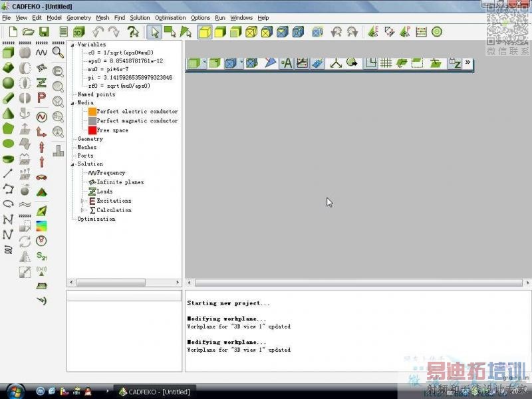The height and width of the screenshot is (399, 532).
Task: Toggle the grid display in 3D view toolbar
Action: [x=386, y=63]
